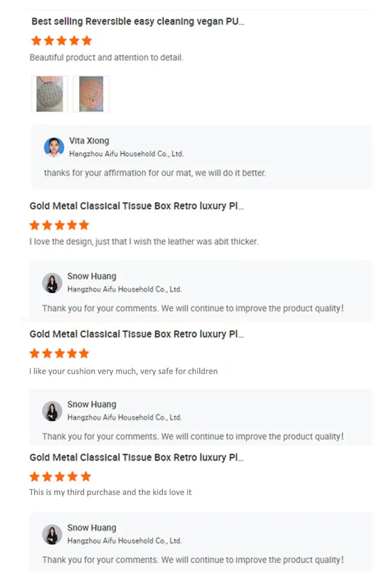Open Best selling Reversible vegan PU product
The height and width of the screenshot is (588, 387).
138,22
